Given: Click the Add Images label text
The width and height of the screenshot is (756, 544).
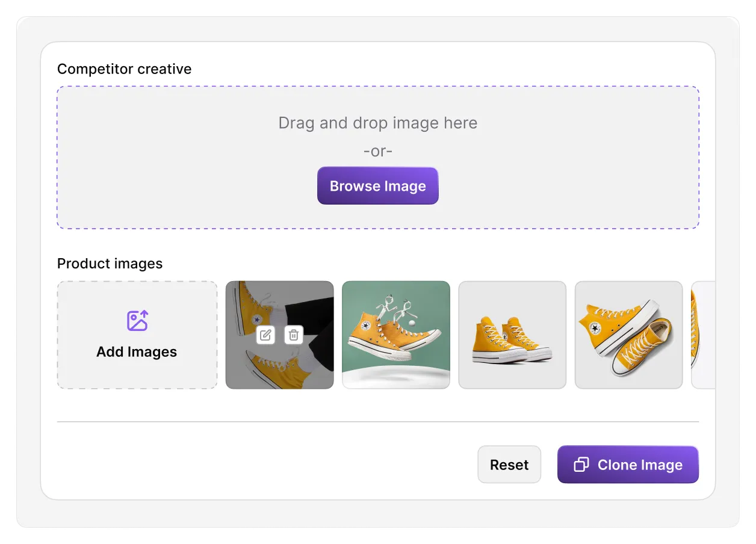Looking at the screenshot, I should 137,352.
